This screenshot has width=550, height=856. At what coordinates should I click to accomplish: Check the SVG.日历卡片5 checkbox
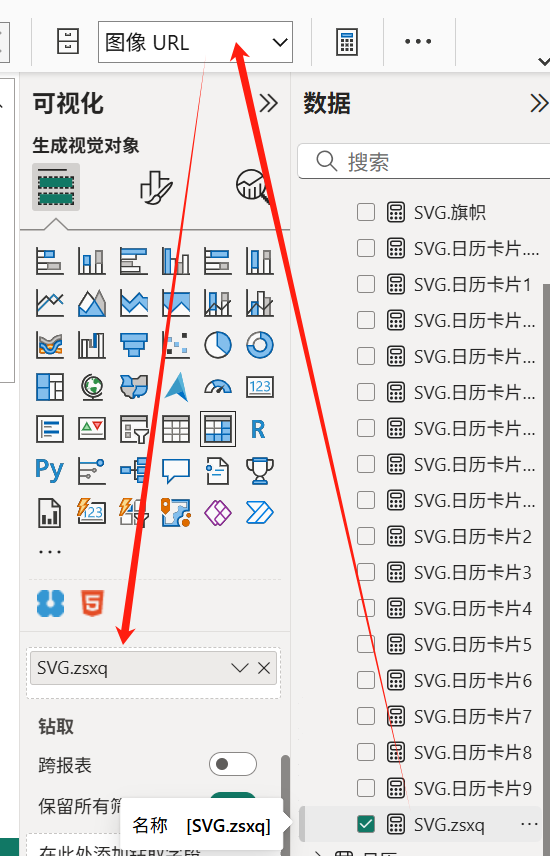(366, 644)
